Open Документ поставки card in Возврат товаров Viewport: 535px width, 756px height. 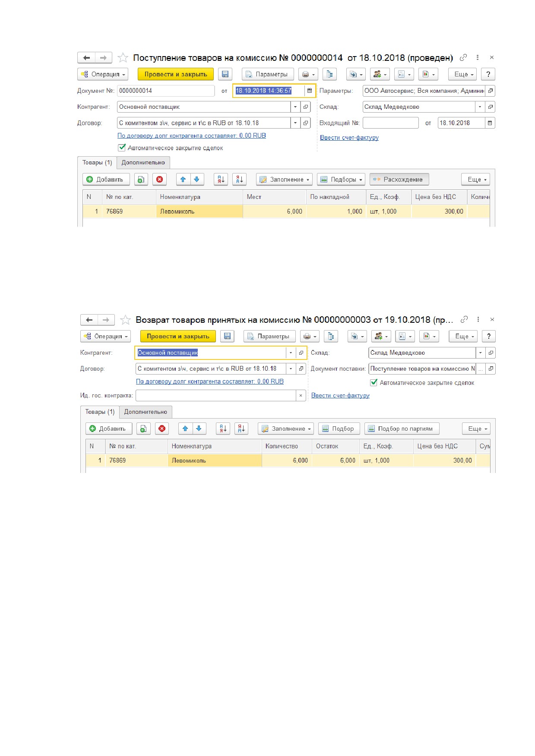[491, 369]
